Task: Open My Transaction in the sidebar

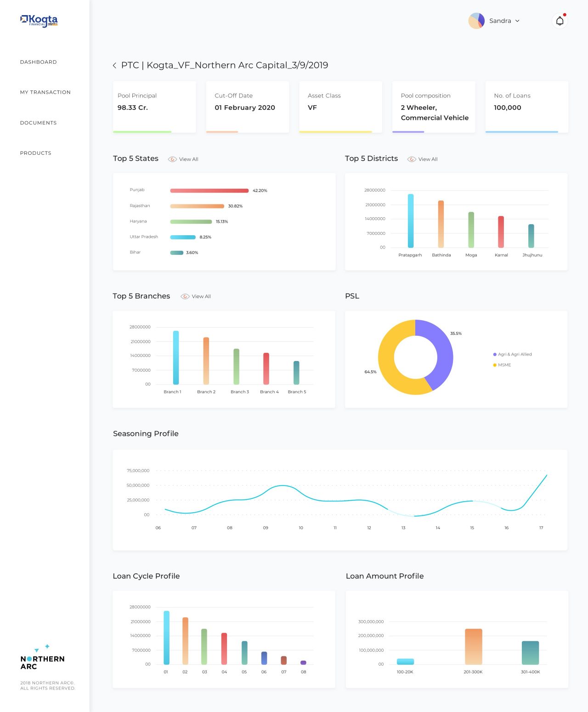Action: point(45,92)
